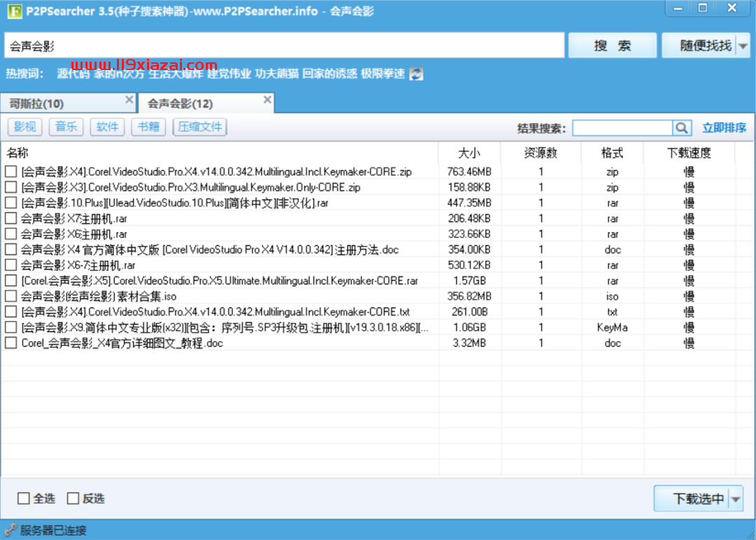Click the server connected link icon
Image resolution: width=756 pixels, height=540 pixels.
10,530
